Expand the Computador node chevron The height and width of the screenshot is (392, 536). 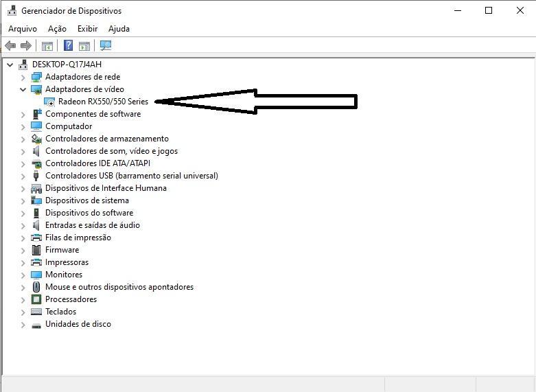click(23, 126)
